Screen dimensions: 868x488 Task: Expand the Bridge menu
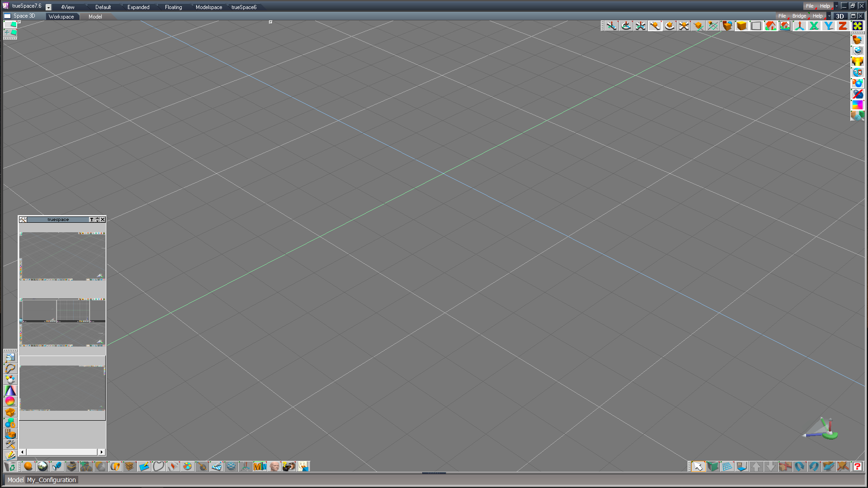click(x=799, y=16)
